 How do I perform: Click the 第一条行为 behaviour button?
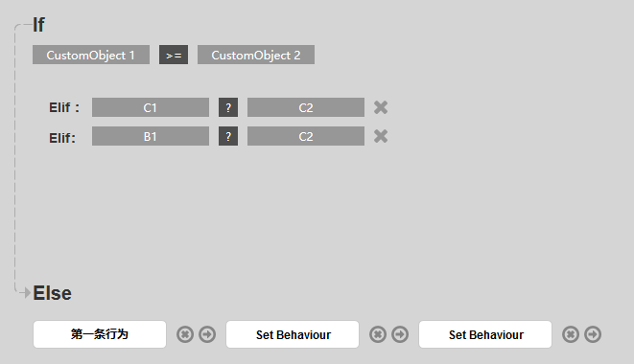coord(100,334)
